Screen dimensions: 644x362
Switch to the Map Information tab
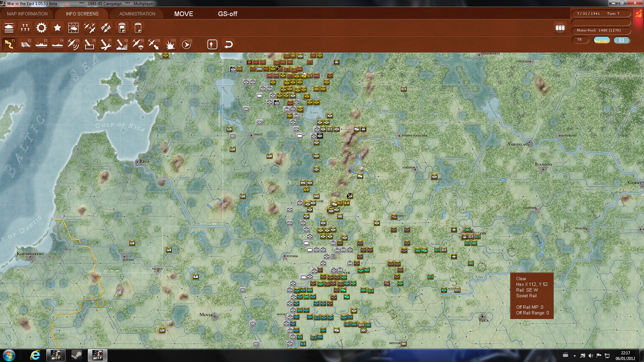point(27,14)
